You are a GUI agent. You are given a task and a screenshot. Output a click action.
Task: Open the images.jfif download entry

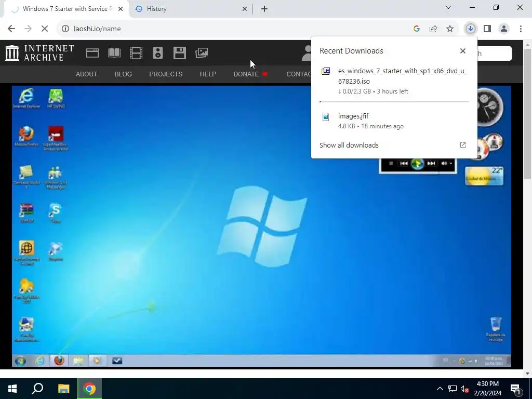click(x=394, y=121)
